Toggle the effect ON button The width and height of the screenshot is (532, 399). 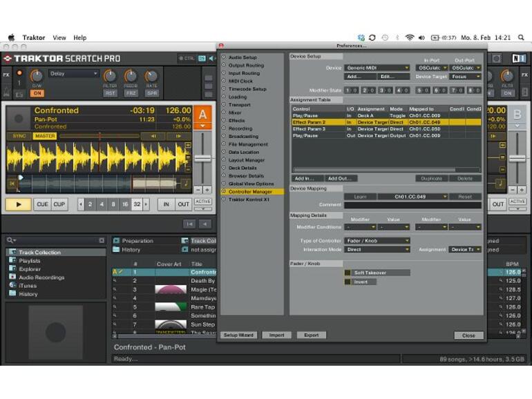[37, 93]
